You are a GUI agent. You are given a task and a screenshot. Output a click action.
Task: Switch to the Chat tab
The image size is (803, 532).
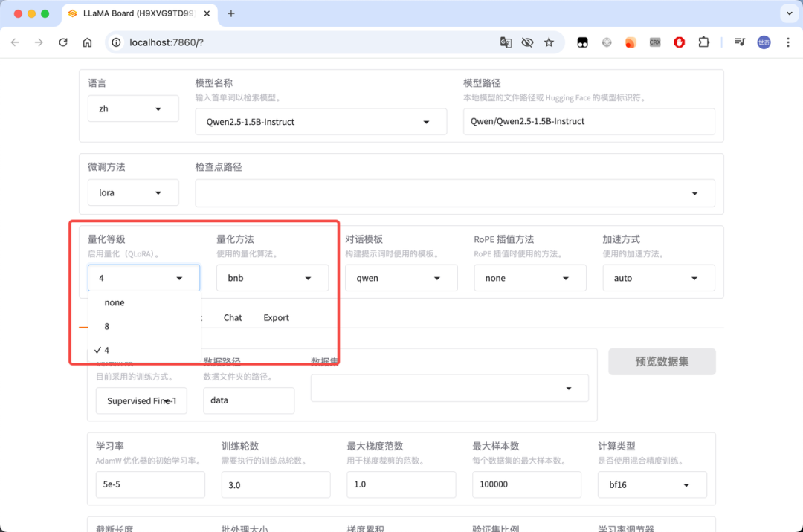click(x=233, y=318)
